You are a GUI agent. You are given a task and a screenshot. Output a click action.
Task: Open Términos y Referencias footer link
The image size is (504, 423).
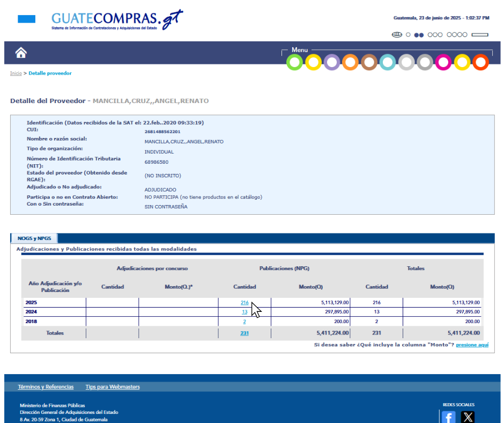(46, 387)
